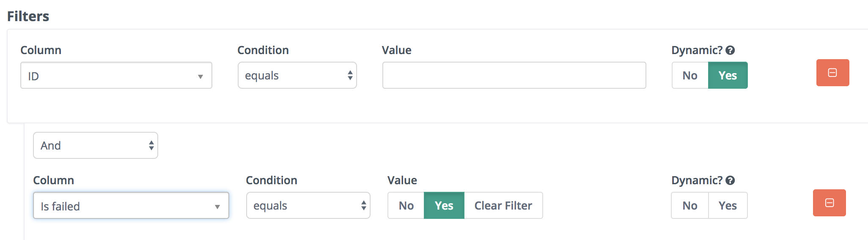Remove the ID filter row
Viewport: 868px width, 240px height.
coord(832,73)
